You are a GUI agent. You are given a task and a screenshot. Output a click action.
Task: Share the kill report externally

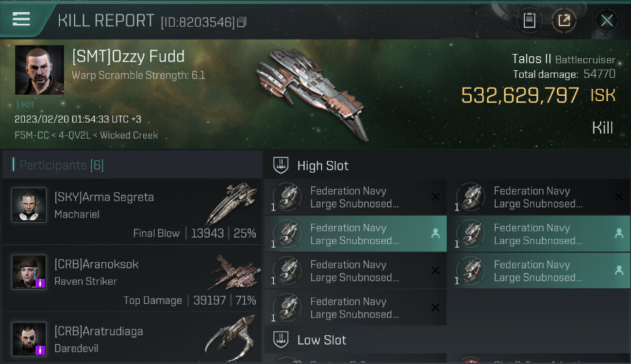pos(564,20)
